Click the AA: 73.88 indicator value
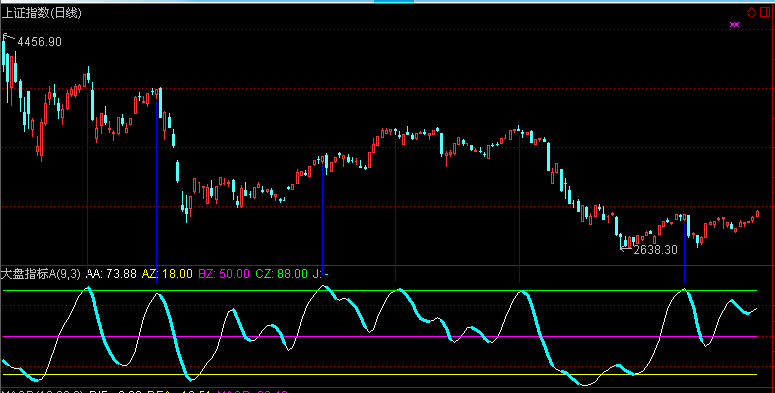Screen dimensions: 775x393 coord(111,274)
